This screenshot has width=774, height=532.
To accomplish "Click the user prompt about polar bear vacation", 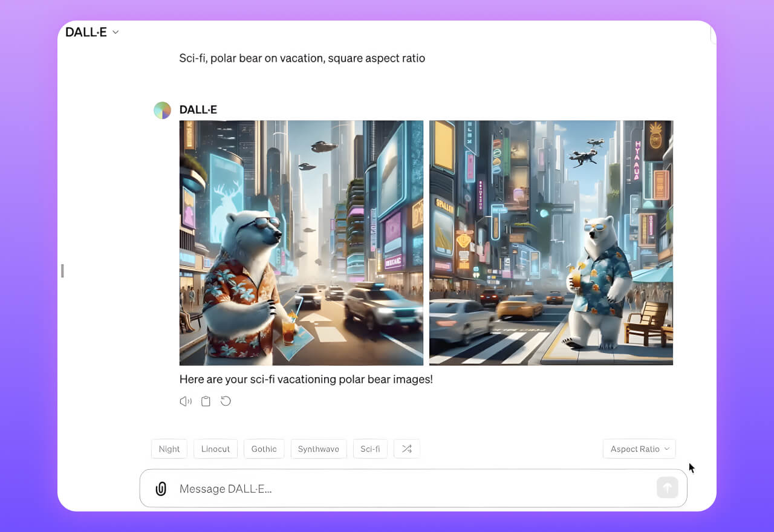I will (x=302, y=59).
